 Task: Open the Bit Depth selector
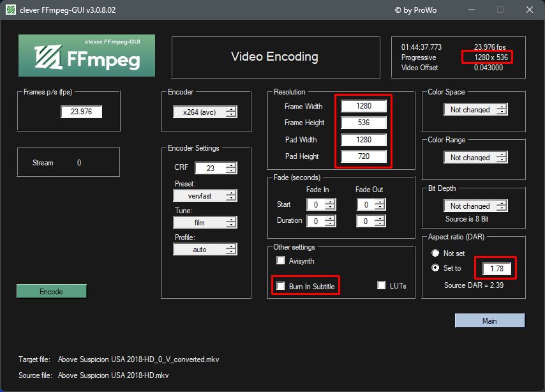pos(475,206)
